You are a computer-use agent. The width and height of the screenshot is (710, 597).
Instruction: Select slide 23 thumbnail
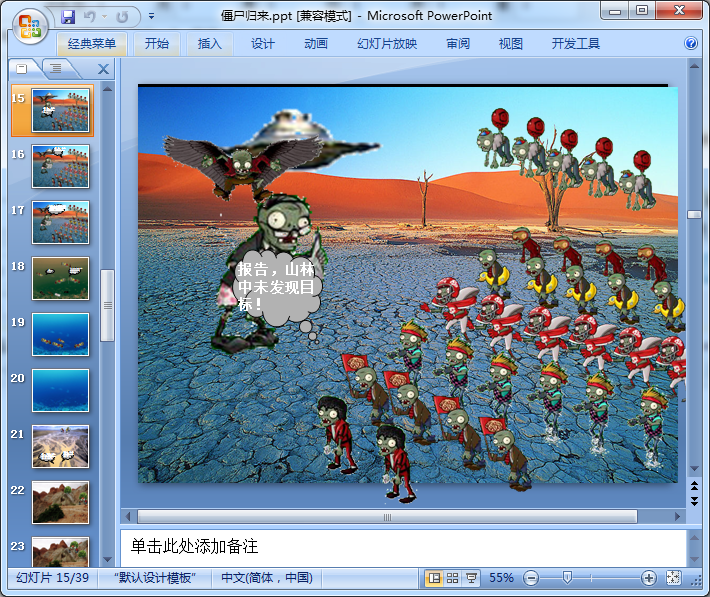point(60,552)
